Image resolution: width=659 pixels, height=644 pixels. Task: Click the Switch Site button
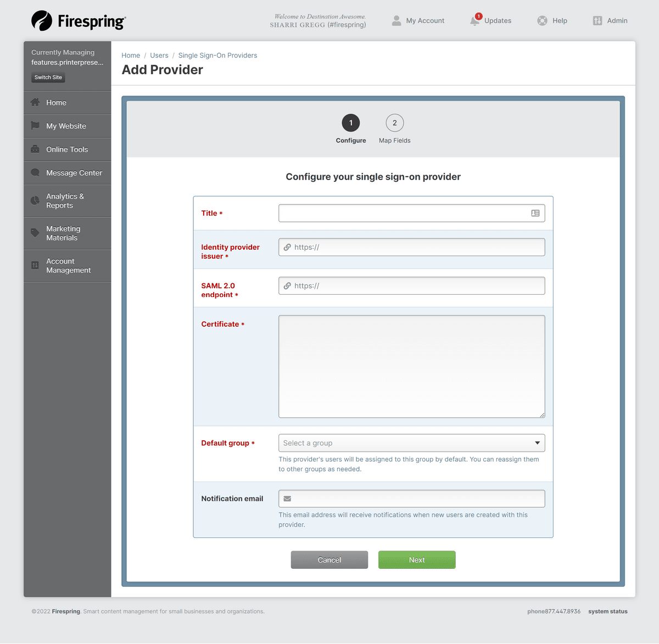click(x=48, y=77)
